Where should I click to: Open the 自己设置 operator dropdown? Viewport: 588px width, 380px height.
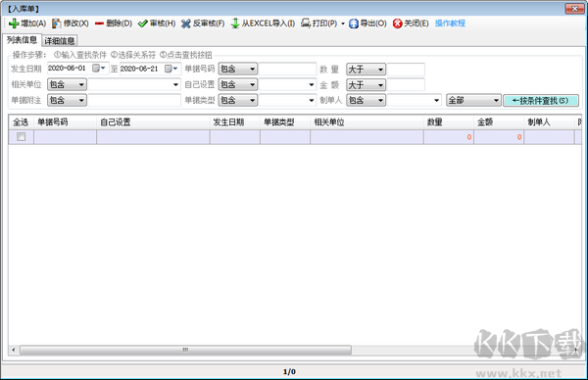(x=238, y=84)
